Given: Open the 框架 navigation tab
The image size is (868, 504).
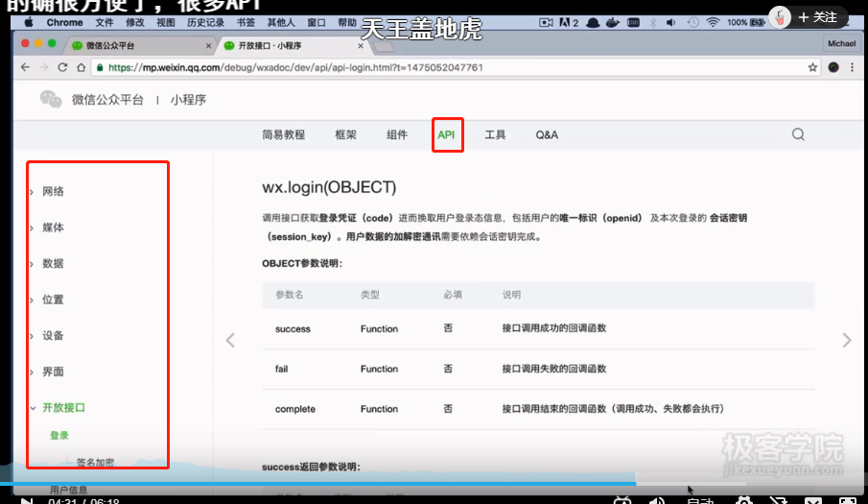Looking at the screenshot, I should [345, 134].
